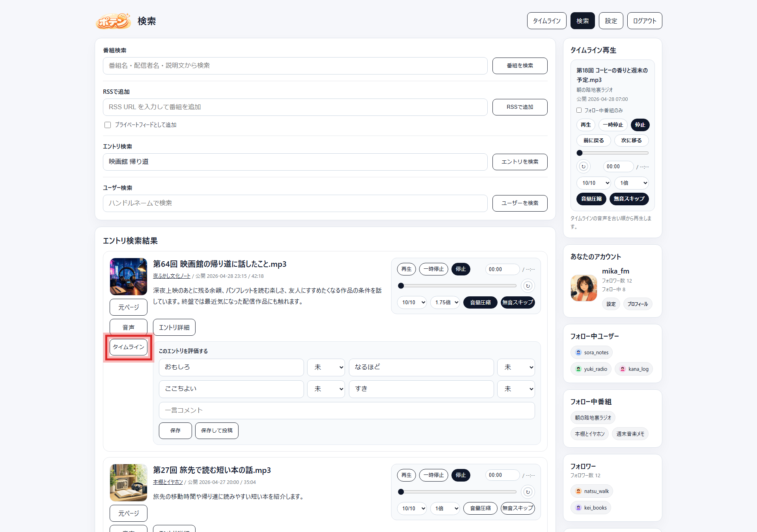Toggle 音量圧縮 for 第64回 entry
Screen dimensions: 757x532
480,302
